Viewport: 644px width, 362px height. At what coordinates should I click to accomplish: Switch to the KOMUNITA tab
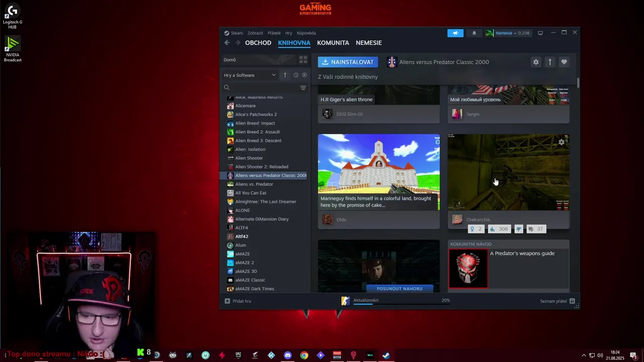tap(333, 43)
